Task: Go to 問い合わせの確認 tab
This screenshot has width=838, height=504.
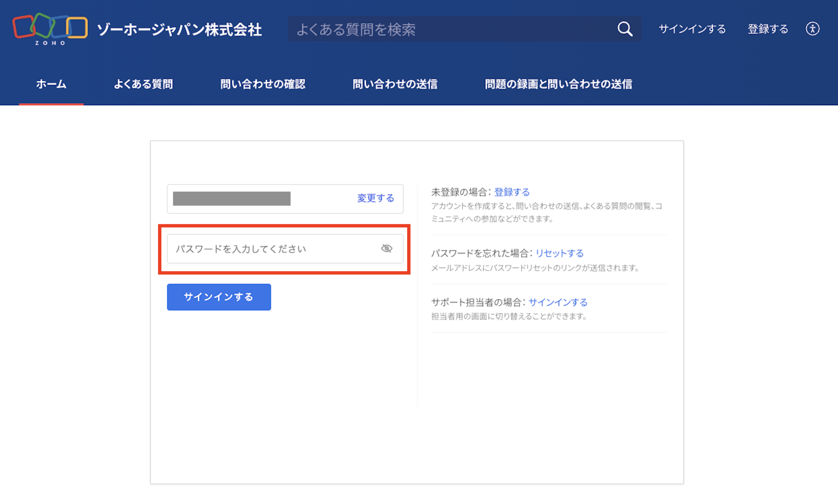Action: coord(263,84)
